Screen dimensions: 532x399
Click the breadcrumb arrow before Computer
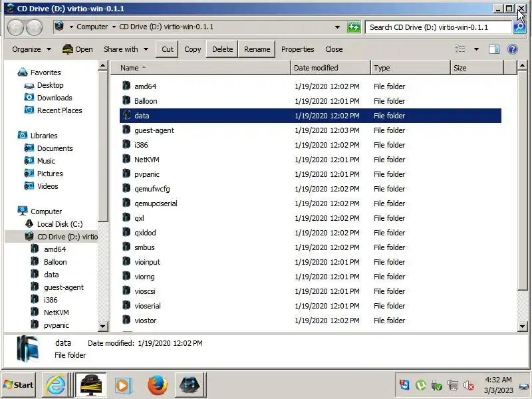[71, 27]
